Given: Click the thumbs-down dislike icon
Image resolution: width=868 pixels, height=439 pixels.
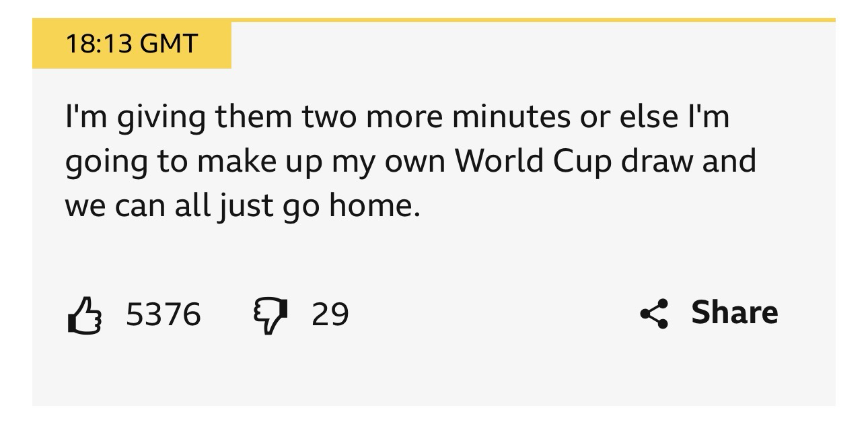Looking at the screenshot, I should 268,314.
